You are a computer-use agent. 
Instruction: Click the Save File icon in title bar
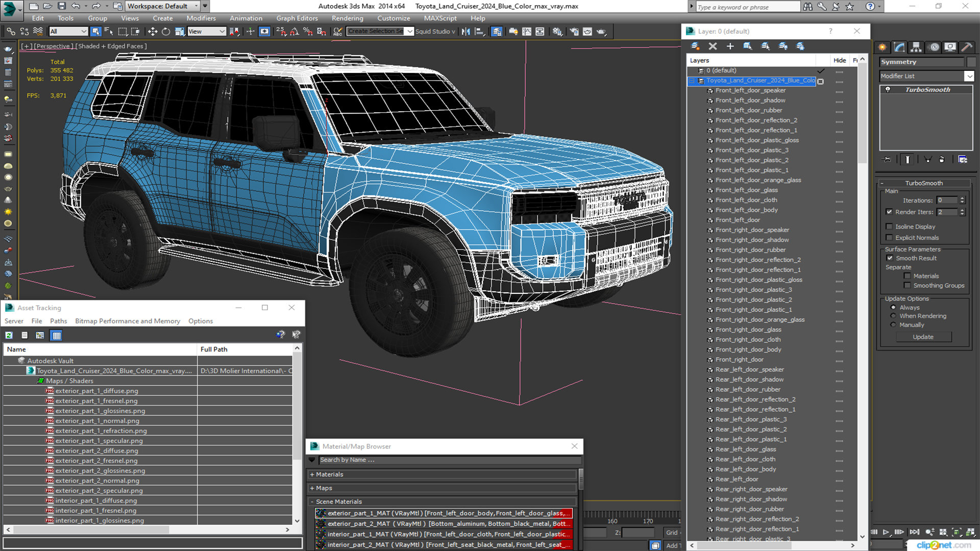[61, 6]
